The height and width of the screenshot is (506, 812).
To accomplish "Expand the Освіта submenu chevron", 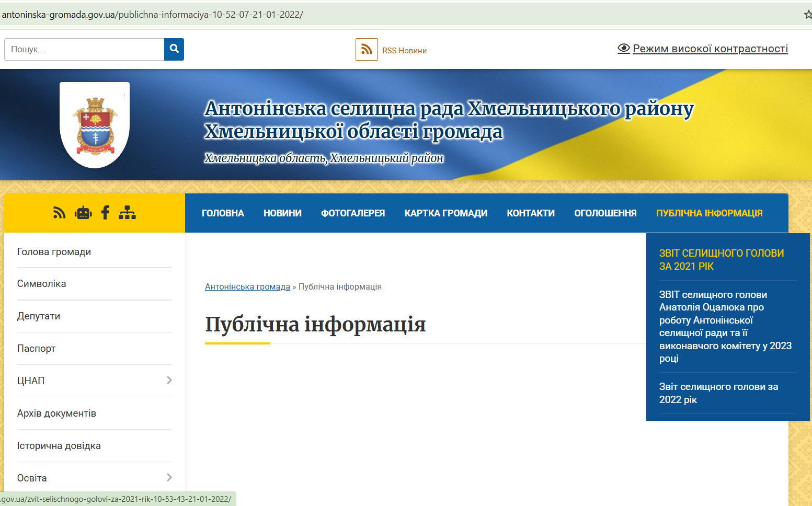I will (x=169, y=477).
